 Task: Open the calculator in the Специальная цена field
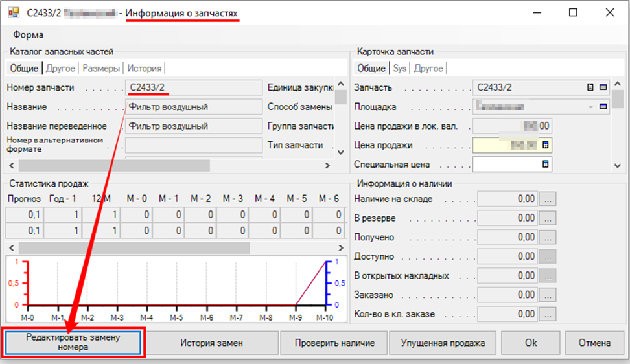545,165
